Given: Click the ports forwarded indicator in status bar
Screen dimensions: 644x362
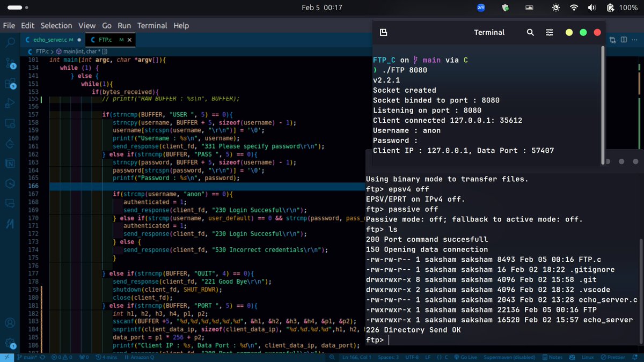Looking at the screenshot, I should [84, 357].
